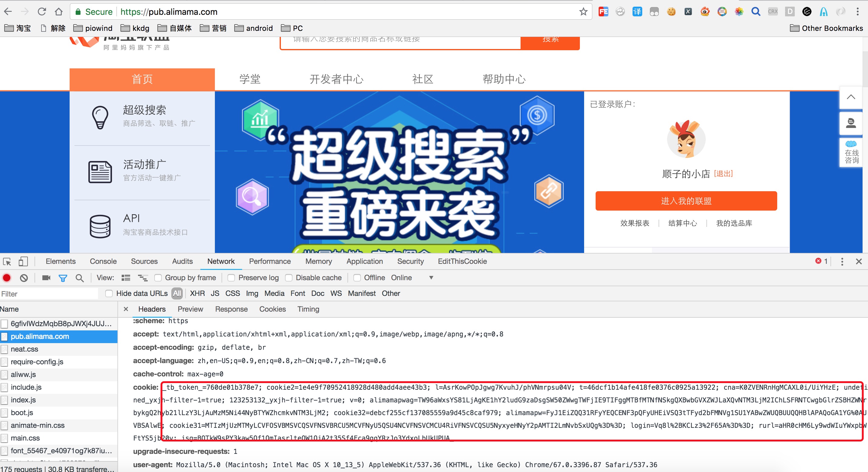
Task: Click the 进入我的联盟 orange button
Action: 686,201
